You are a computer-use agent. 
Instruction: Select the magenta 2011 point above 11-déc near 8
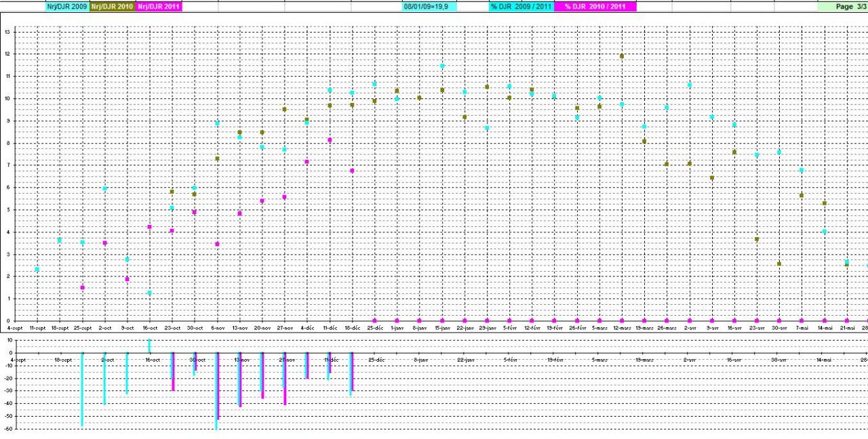click(330, 140)
